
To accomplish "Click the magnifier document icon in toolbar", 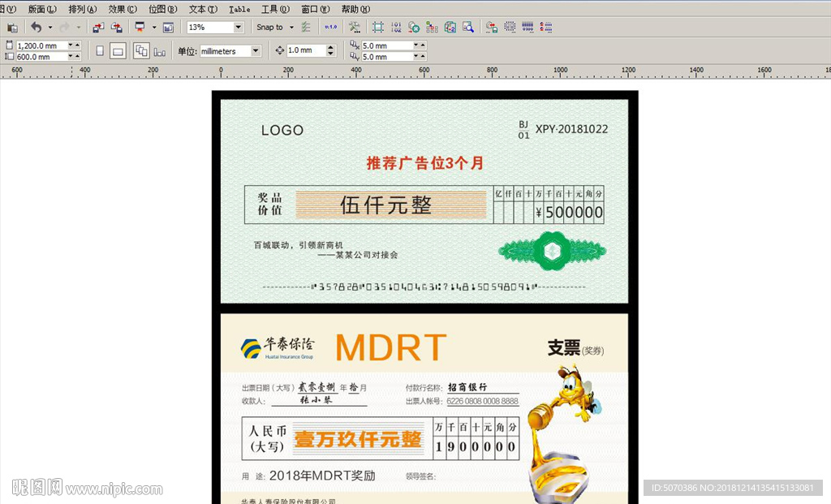I will pos(468,28).
